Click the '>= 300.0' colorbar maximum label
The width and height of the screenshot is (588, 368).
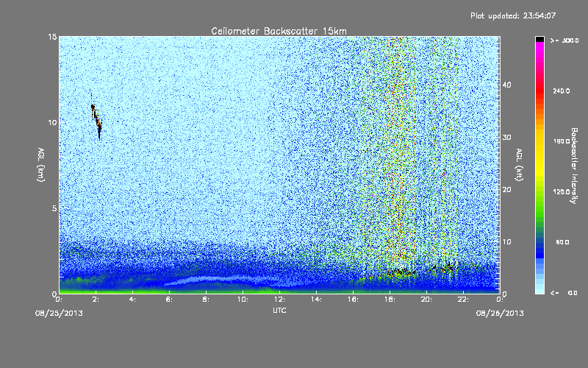(x=564, y=40)
